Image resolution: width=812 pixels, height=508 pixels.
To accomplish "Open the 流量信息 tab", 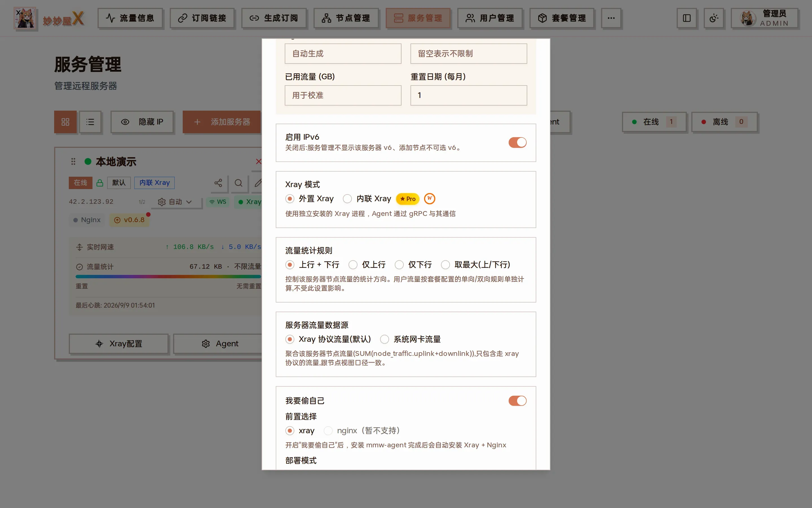I will [x=130, y=18].
